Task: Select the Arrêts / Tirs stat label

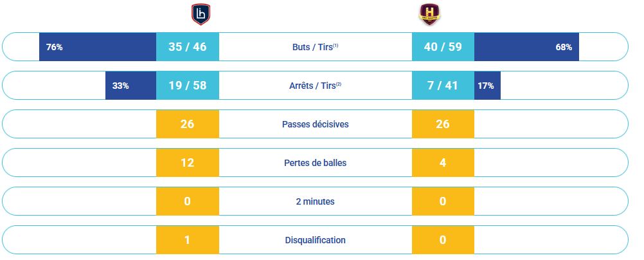Action: point(315,86)
